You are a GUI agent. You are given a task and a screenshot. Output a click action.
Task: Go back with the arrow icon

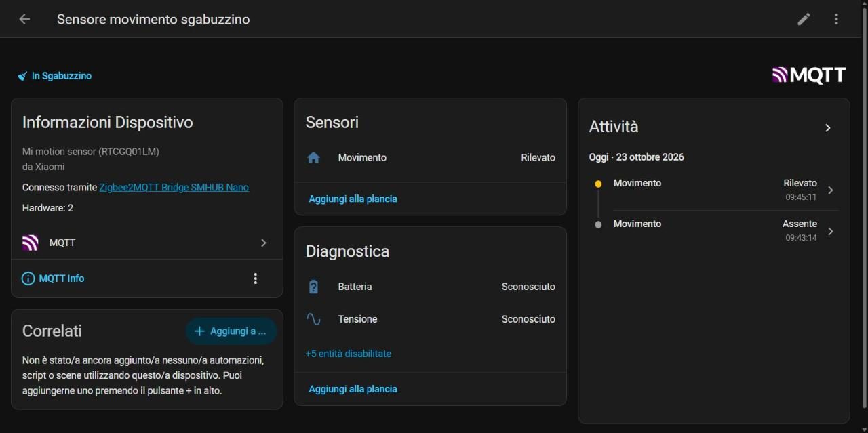tap(24, 19)
